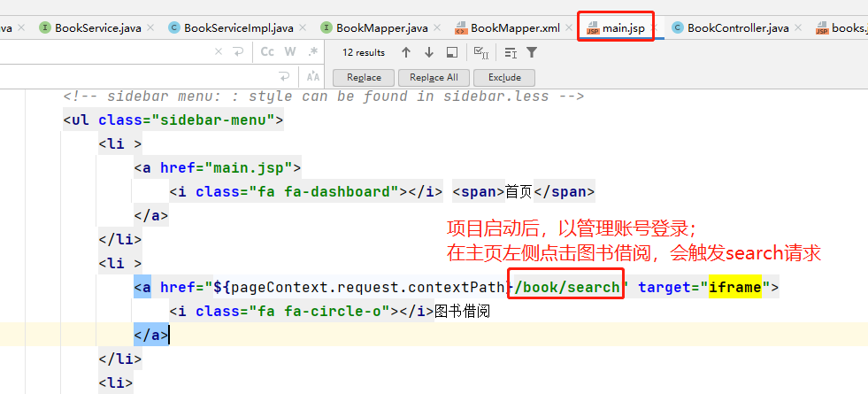
Task: Click the Replace All button
Action: (x=434, y=78)
